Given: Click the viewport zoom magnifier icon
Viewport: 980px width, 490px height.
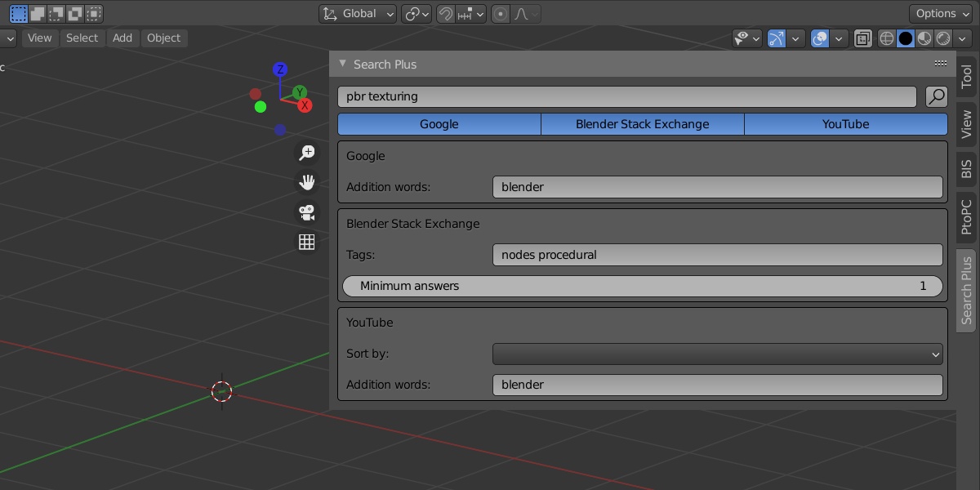Looking at the screenshot, I should click(306, 152).
